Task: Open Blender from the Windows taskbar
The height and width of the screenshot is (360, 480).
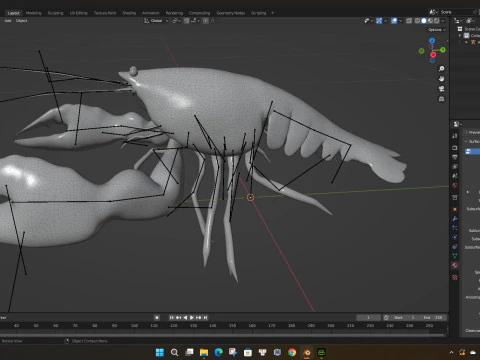Action: (307, 352)
